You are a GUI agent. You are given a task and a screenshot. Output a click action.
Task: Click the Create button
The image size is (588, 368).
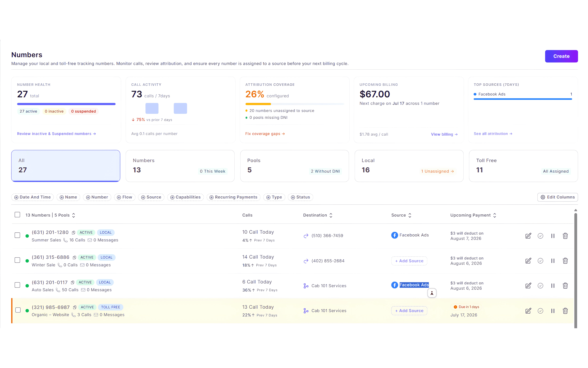click(x=561, y=56)
